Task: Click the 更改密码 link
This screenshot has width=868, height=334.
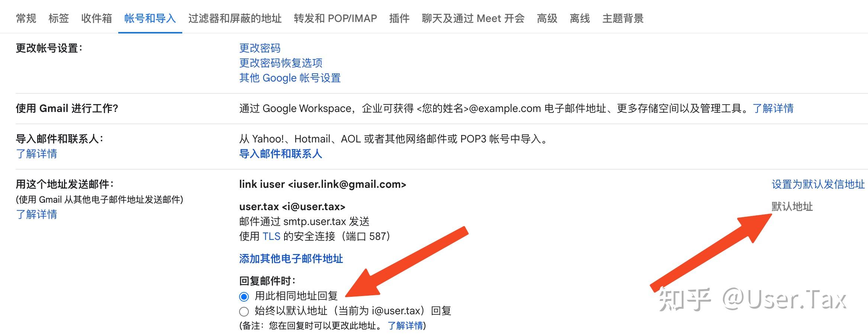Action: pyautogui.click(x=260, y=48)
